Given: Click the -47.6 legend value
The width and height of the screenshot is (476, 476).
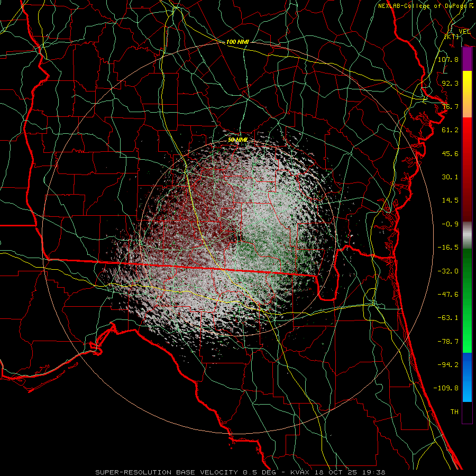Looking at the screenshot, I should pyautogui.click(x=448, y=295).
